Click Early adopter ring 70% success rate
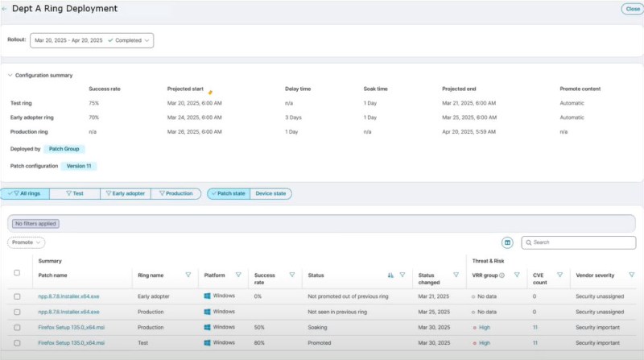The height and width of the screenshot is (360, 644). click(93, 118)
